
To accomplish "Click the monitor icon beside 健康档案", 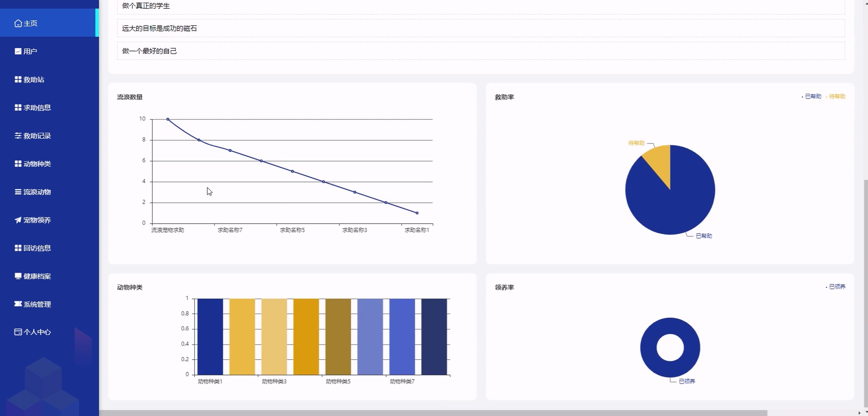I will click(x=18, y=276).
